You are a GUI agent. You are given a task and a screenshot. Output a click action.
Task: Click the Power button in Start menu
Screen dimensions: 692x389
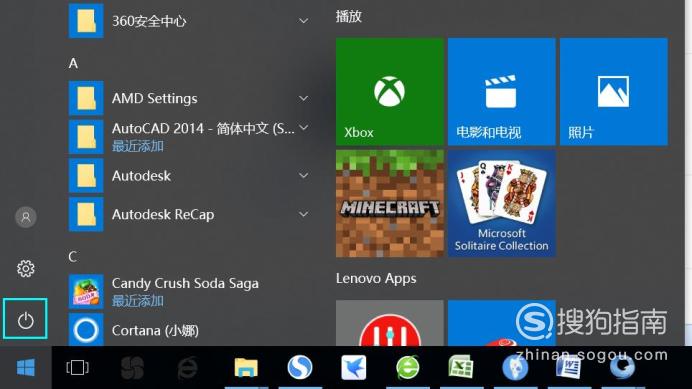[26, 320]
